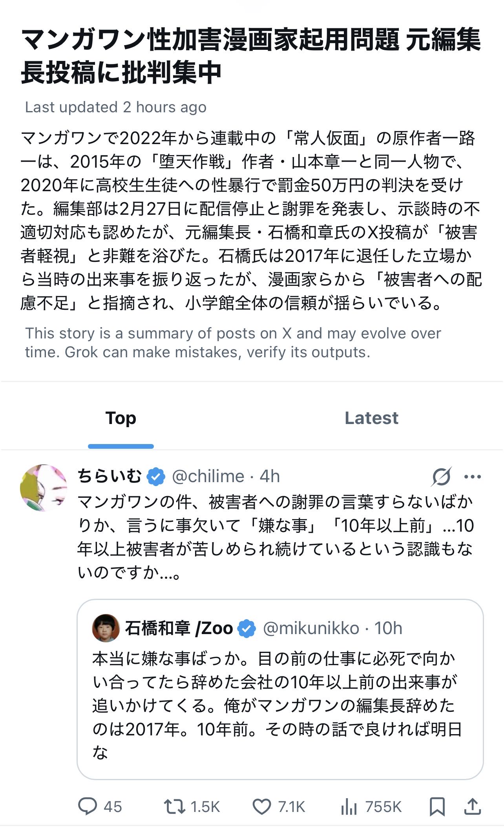This screenshot has width=504, height=830.
Task: Tap the @chilime handle
Action: tap(208, 477)
